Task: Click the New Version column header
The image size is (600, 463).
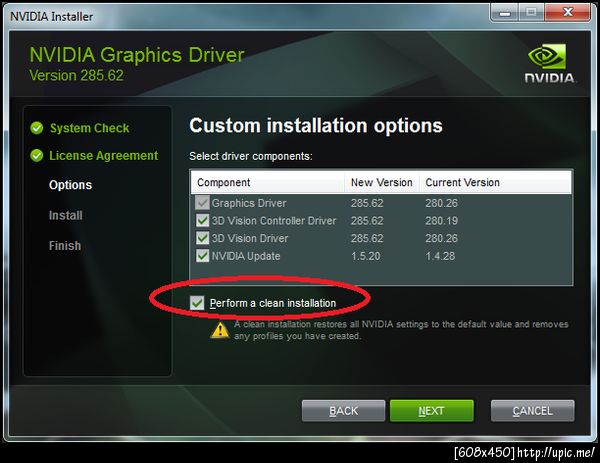Action: coord(382,182)
